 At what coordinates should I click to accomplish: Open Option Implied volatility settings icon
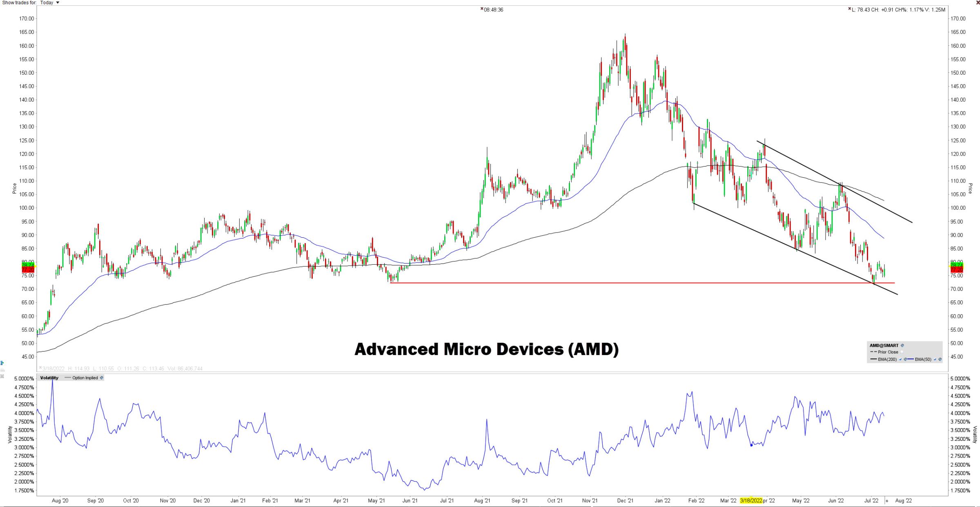(x=102, y=378)
